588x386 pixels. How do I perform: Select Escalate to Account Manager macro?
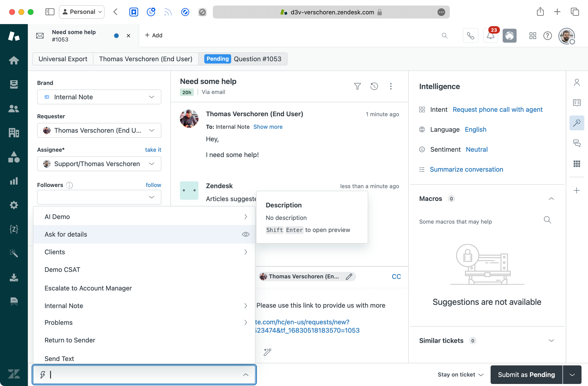point(88,288)
